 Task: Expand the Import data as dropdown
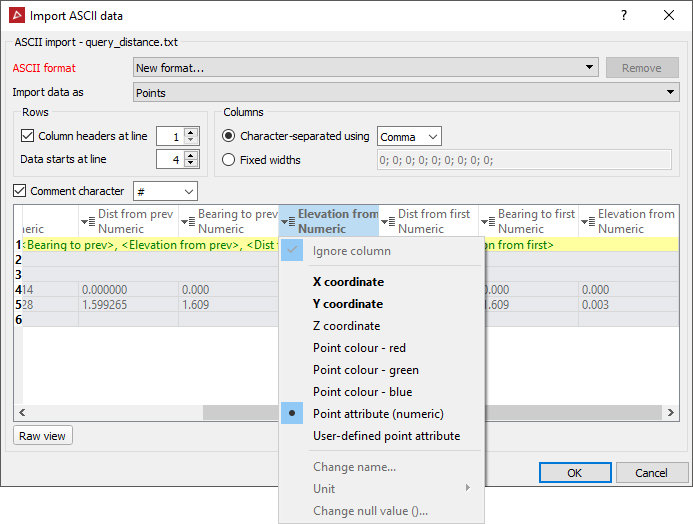[405, 93]
